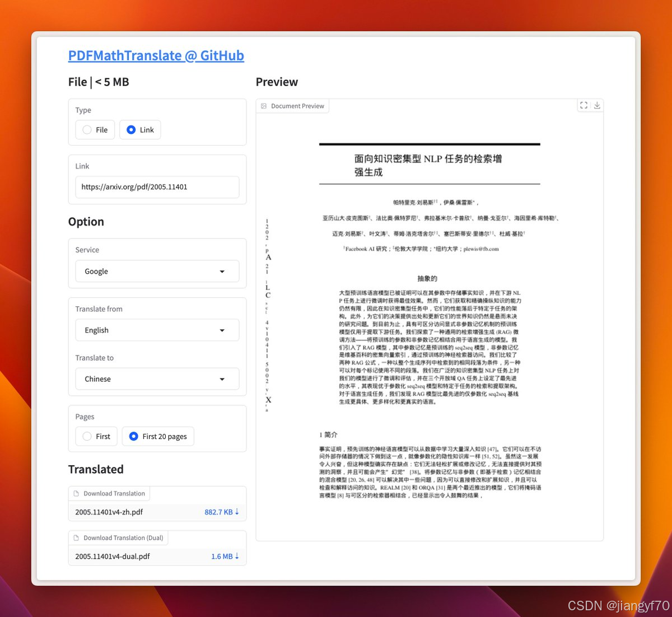Expand the Translate from dropdown arrow
The height and width of the screenshot is (617, 672).
[x=222, y=330]
